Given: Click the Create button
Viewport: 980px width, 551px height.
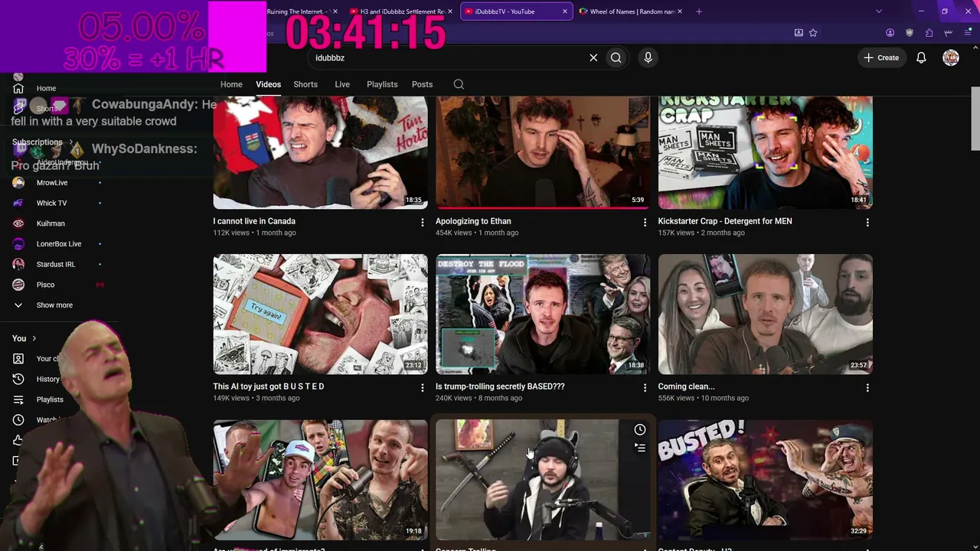Looking at the screenshot, I should tap(881, 57).
